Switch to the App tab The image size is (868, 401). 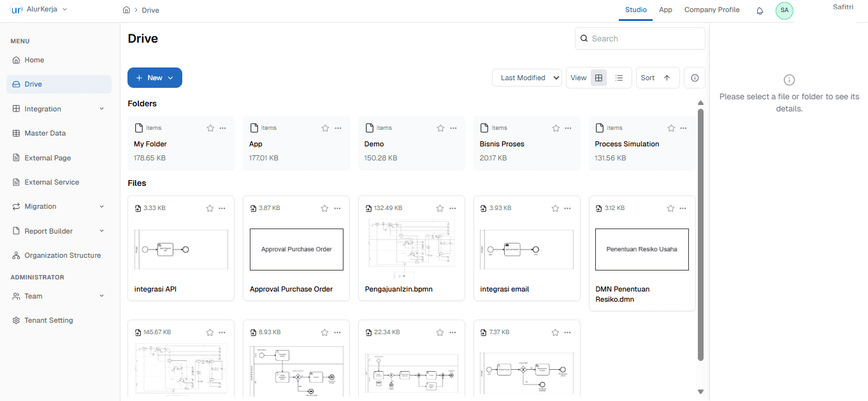[x=665, y=10]
